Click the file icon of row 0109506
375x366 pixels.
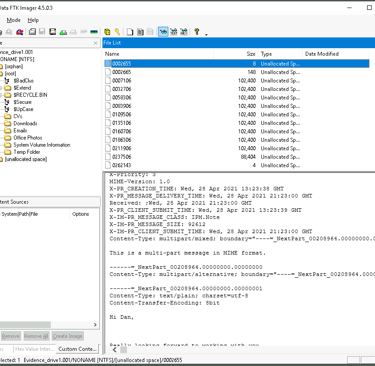[x=108, y=114]
